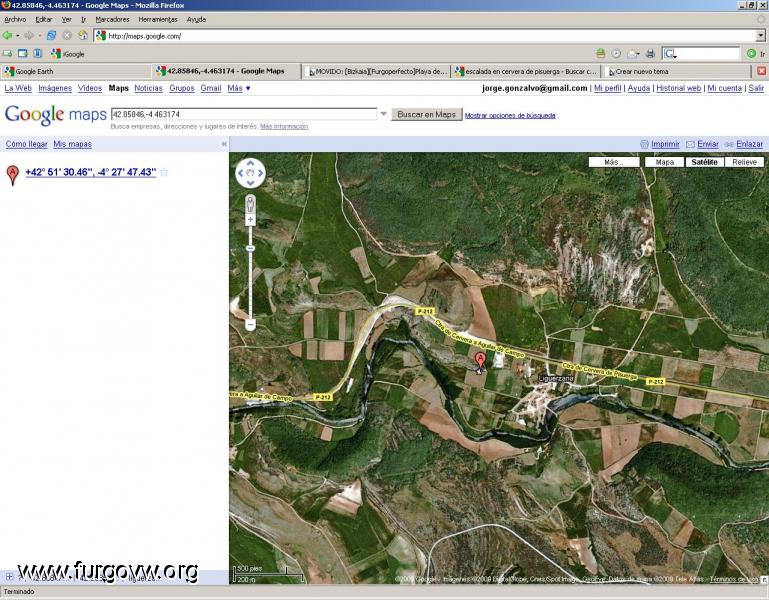Click the iGoogle bookmark in toolbar
Image resolution: width=769 pixels, height=600 pixels.
coord(68,54)
